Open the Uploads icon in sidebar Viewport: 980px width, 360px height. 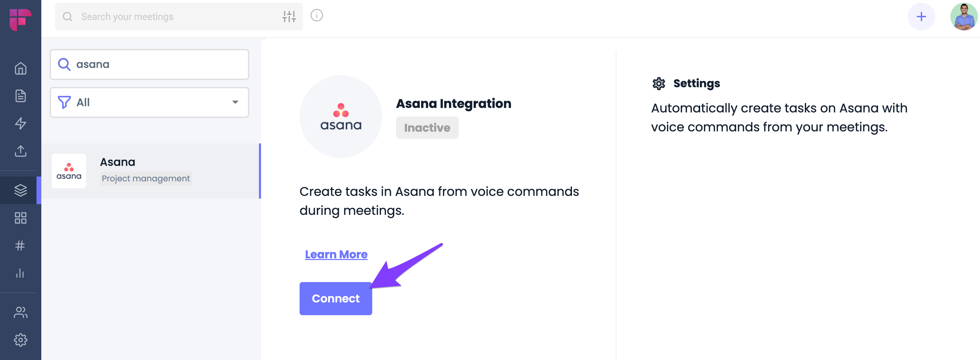point(21,151)
